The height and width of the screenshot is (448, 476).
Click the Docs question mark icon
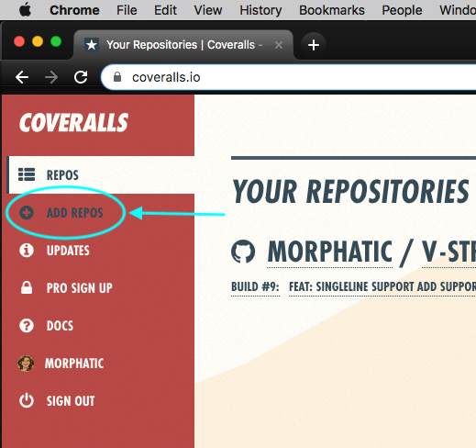click(27, 325)
